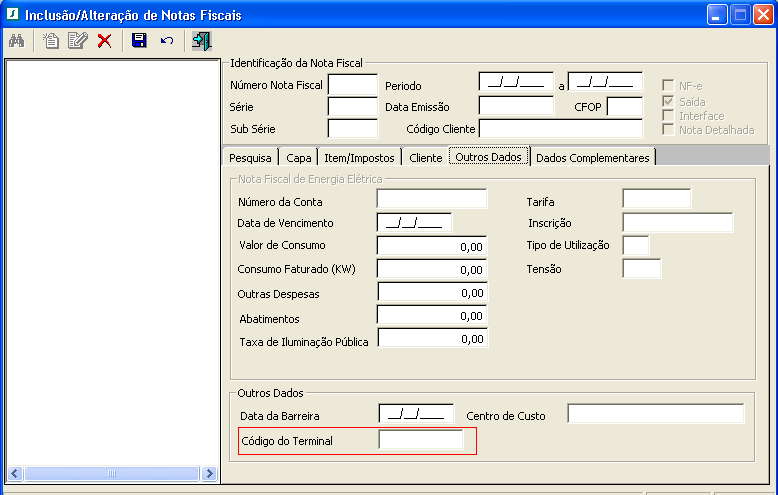
Task: Switch to the Pesquisa tab
Action: click(250, 158)
